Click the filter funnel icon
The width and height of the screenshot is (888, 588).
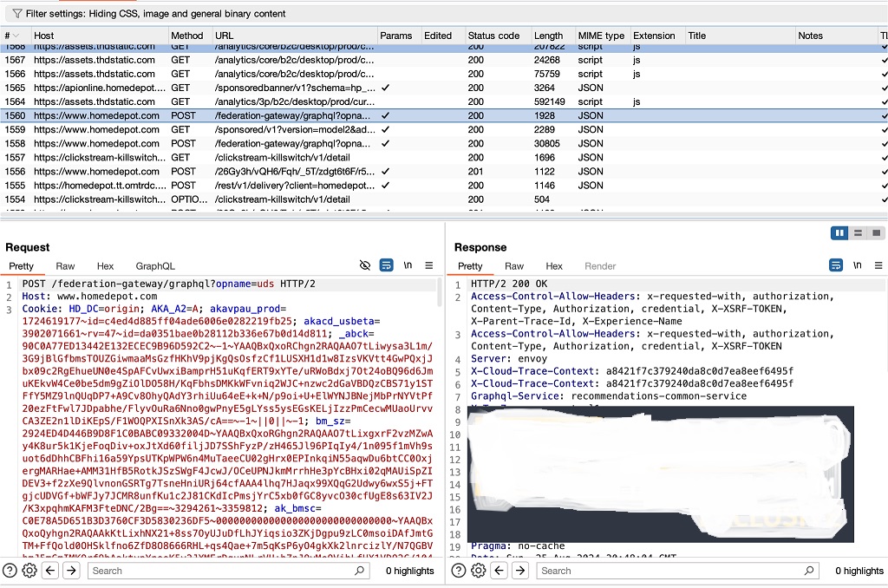click(x=17, y=14)
